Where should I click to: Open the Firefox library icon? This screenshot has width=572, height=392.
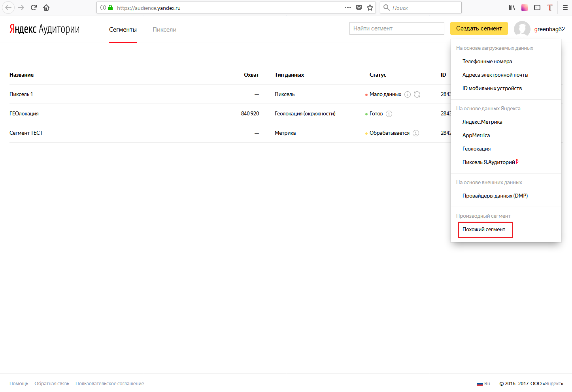(512, 8)
